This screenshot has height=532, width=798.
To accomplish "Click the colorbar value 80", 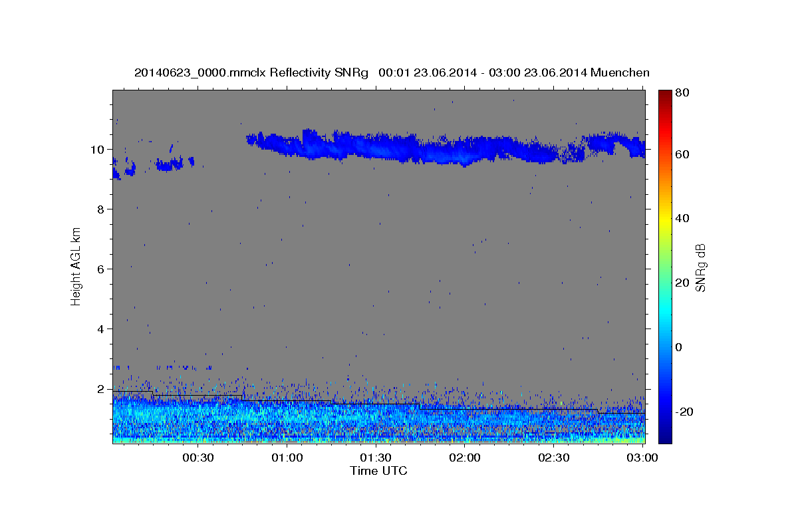I will coord(682,93).
